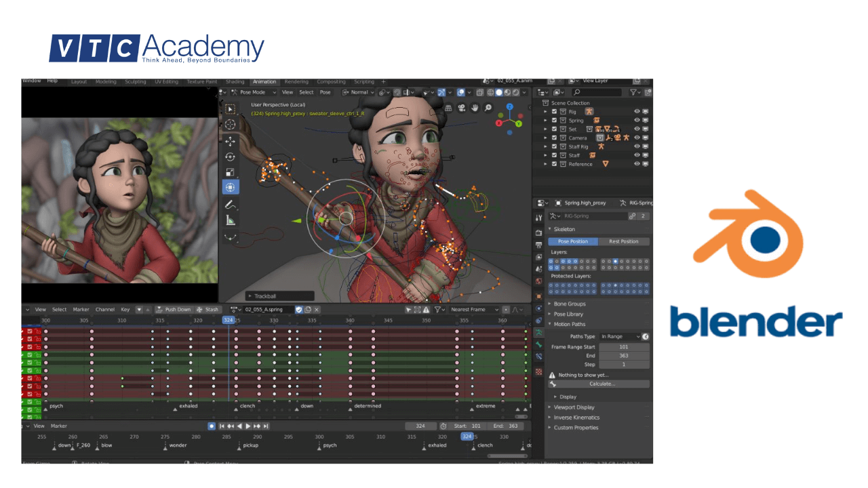The height and width of the screenshot is (488, 868).
Task: Toggle the checkbox for Rig collection
Action: 555,111
